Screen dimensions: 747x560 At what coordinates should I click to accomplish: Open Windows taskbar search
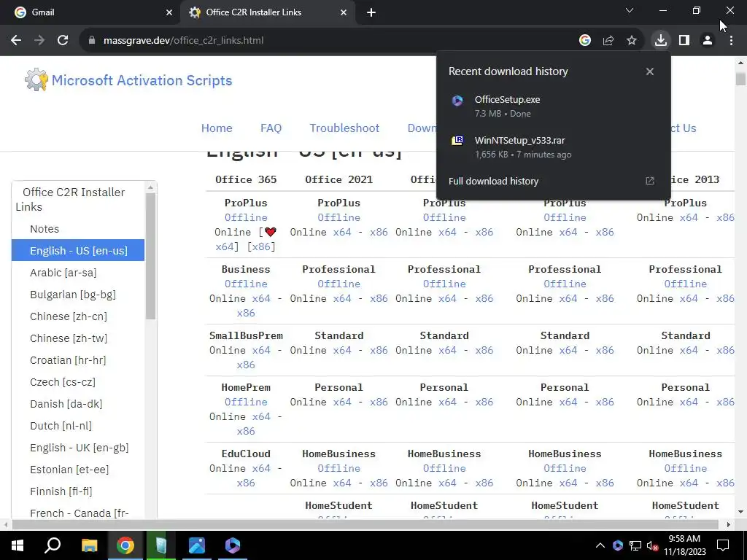[53, 545]
